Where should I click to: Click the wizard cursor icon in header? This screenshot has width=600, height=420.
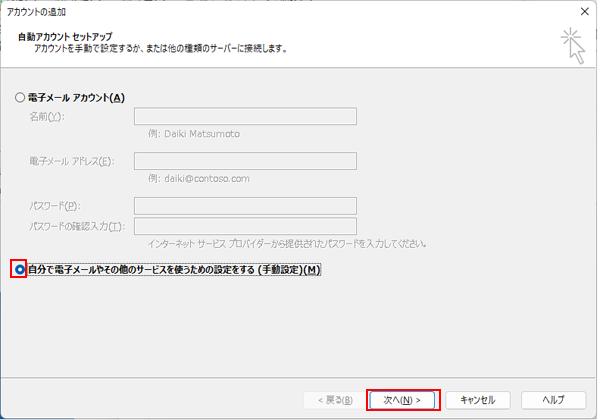[x=573, y=44]
